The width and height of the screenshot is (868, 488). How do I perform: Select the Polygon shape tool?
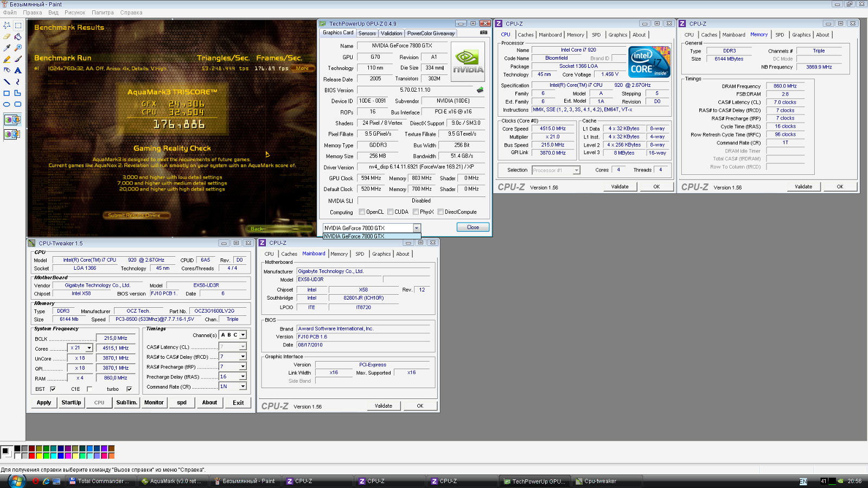pos(18,93)
